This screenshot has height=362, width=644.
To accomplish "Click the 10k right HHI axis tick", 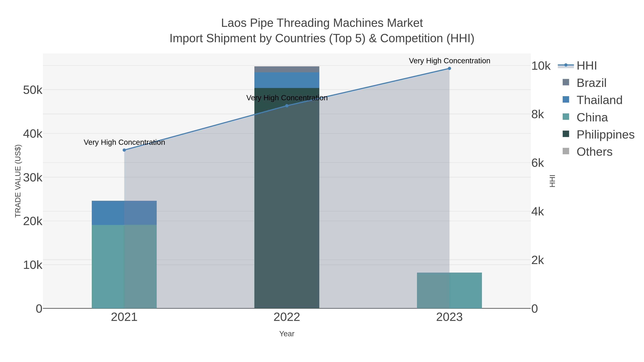I will [541, 66].
